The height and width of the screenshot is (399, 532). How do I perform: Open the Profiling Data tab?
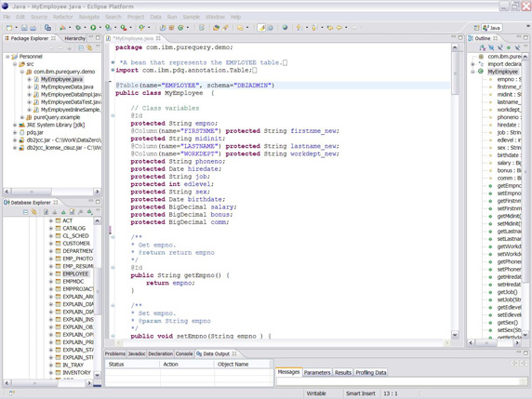[370, 373]
